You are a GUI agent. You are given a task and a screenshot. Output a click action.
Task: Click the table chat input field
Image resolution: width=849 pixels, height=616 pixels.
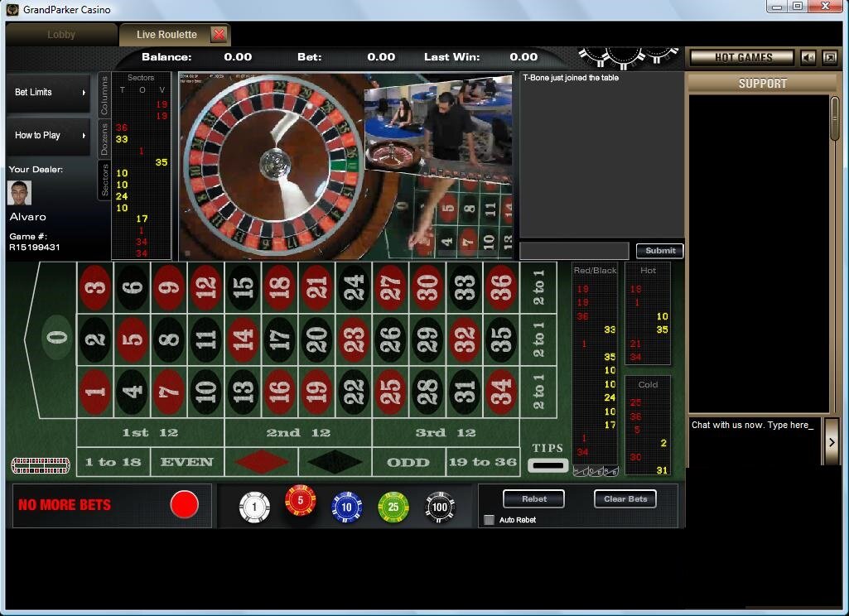pyautogui.click(x=575, y=251)
